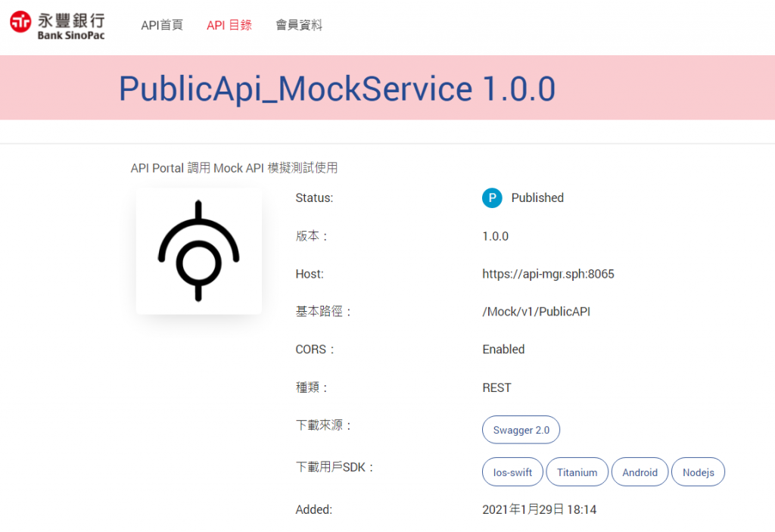Click the blue Published status badge icon
Image resolution: width=775 pixels, height=532 pixels.
[x=492, y=198]
